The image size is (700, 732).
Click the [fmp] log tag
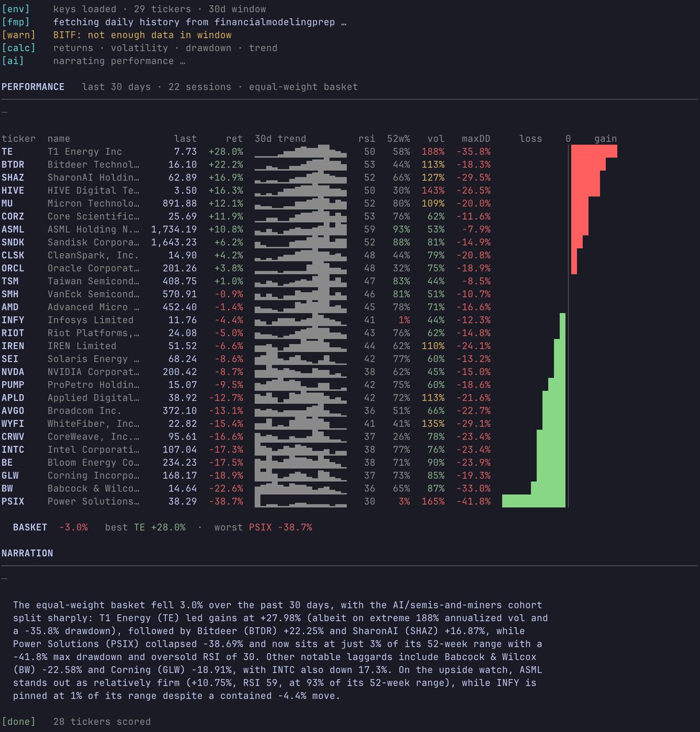click(15, 22)
